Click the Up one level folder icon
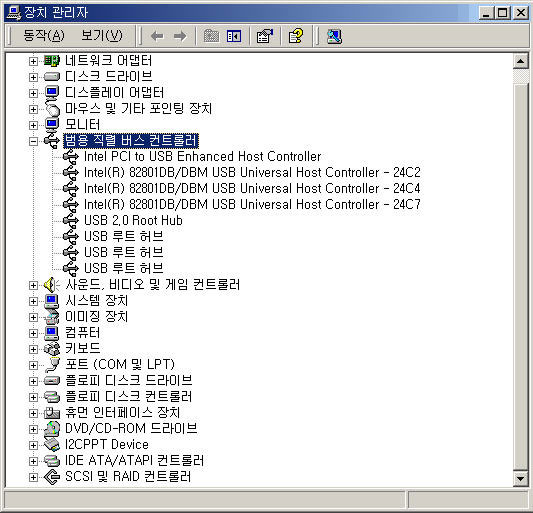Screen dimensions: 533x513 coord(211,36)
